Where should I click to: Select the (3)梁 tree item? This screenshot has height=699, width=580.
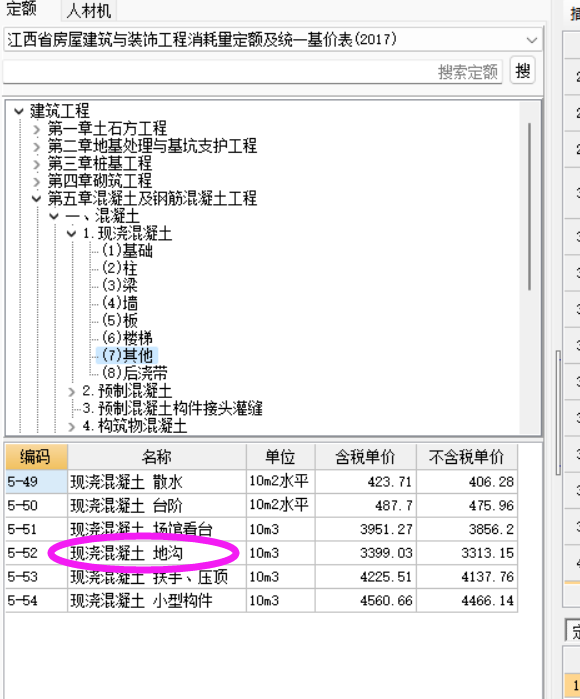click(119, 285)
